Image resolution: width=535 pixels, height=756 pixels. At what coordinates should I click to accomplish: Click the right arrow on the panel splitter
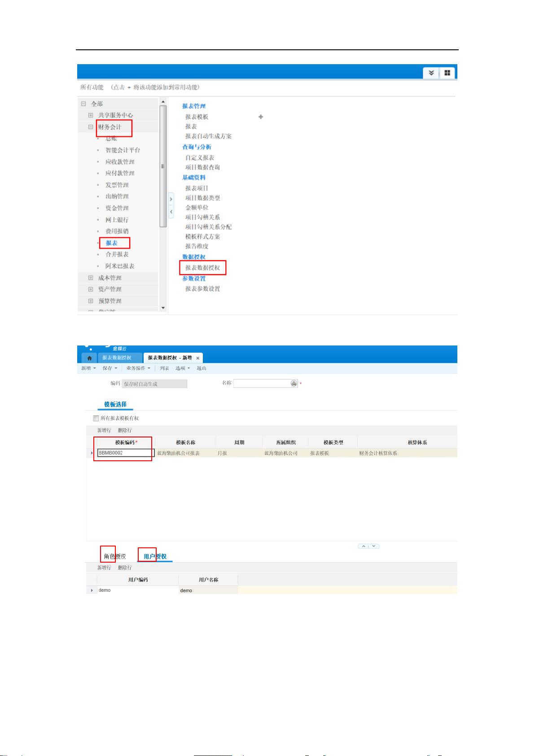coord(171,199)
